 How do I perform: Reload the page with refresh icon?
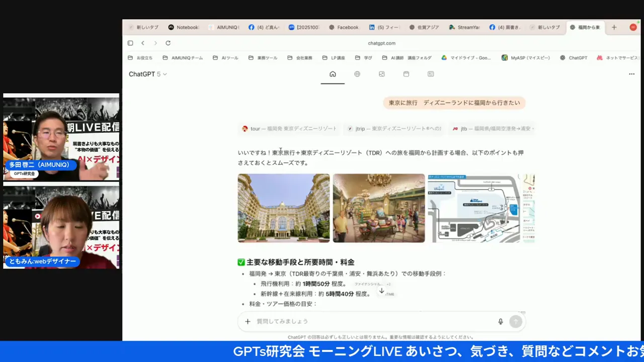168,43
